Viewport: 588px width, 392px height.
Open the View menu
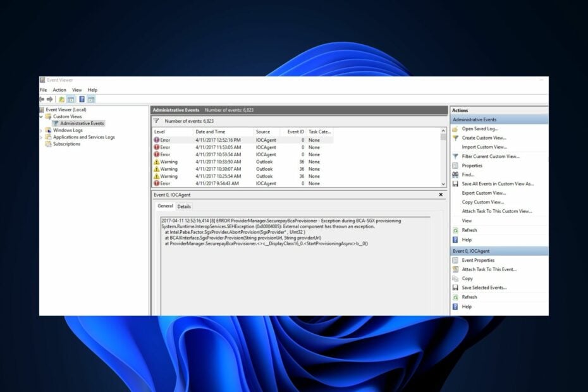[x=77, y=90]
